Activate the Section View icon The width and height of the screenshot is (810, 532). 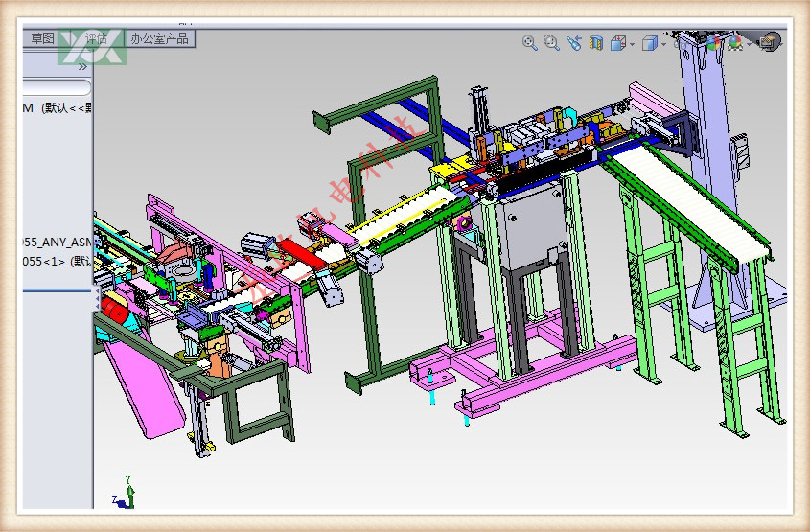(595, 42)
